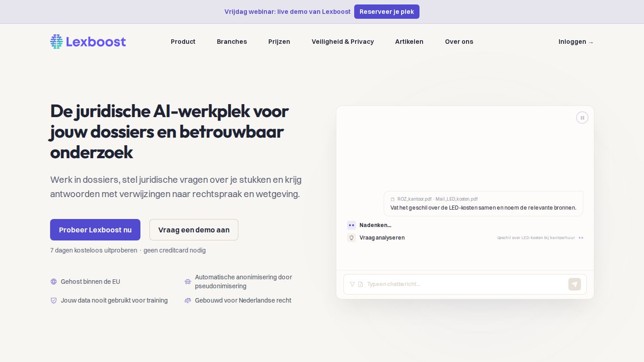The width and height of the screenshot is (644, 362).
Task: Click Probeer Lexboost nu button
Action: 95,230
